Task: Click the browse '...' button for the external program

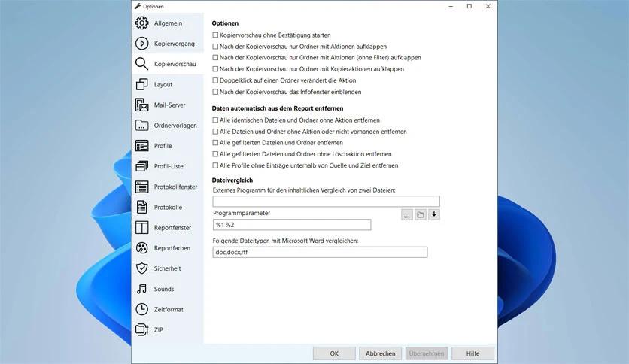Action: point(407,215)
